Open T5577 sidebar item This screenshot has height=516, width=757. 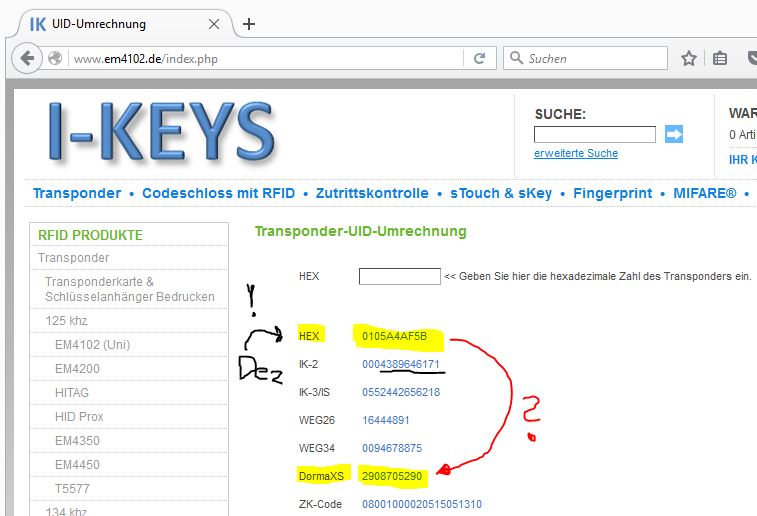click(72, 489)
